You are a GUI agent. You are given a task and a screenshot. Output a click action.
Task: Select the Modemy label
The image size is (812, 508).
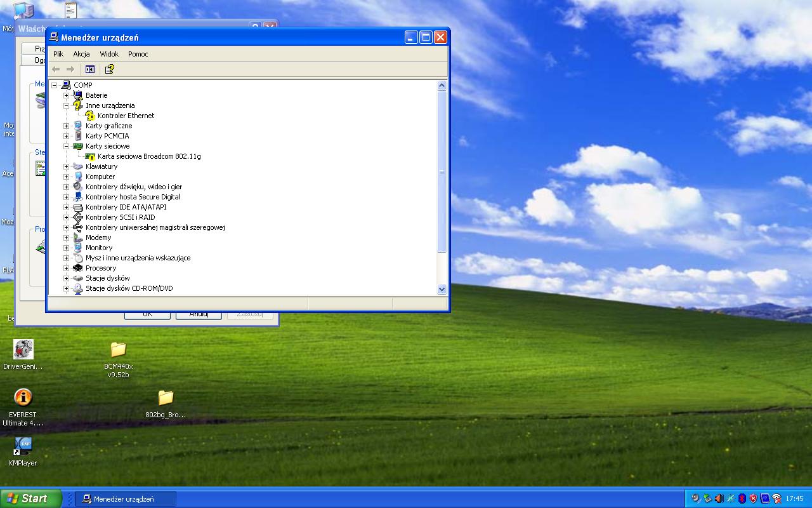98,237
